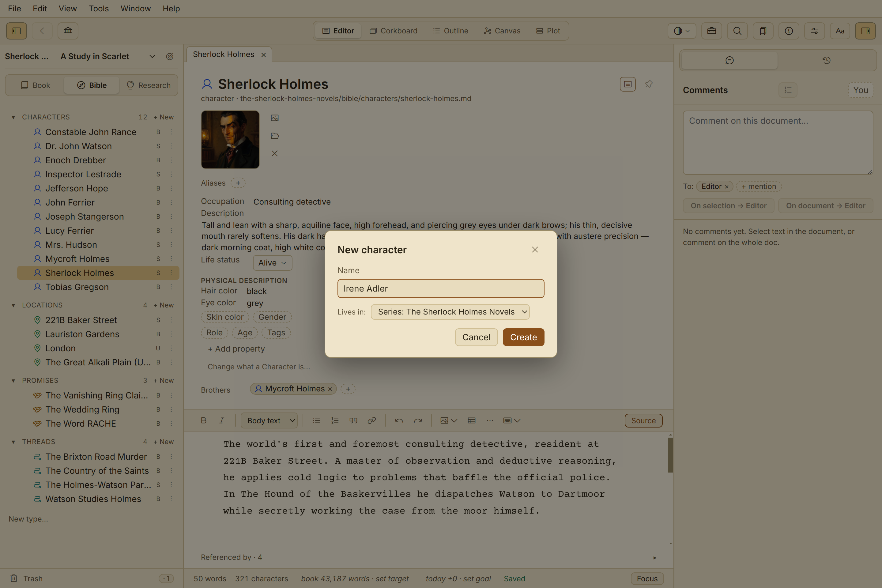Image resolution: width=882 pixels, height=588 pixels.
Task: Open the Life status Alive dropdown
Action: point(272,263)
